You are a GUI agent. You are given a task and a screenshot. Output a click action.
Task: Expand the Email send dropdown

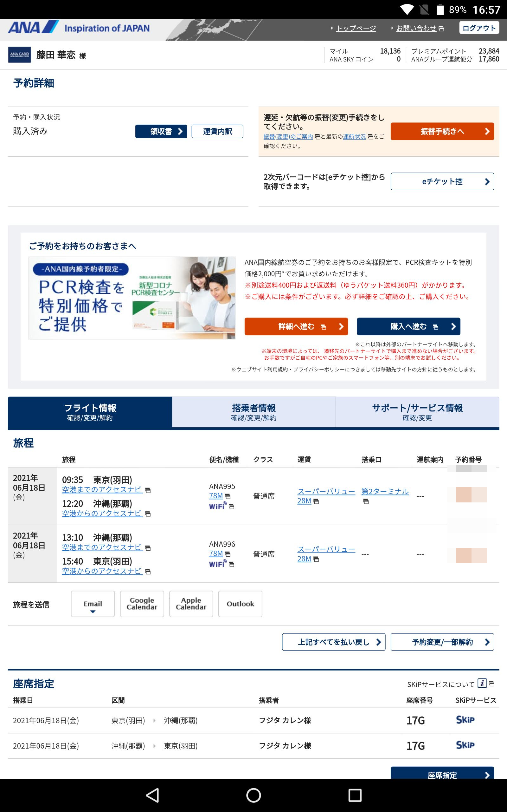[x=93, y=604]
